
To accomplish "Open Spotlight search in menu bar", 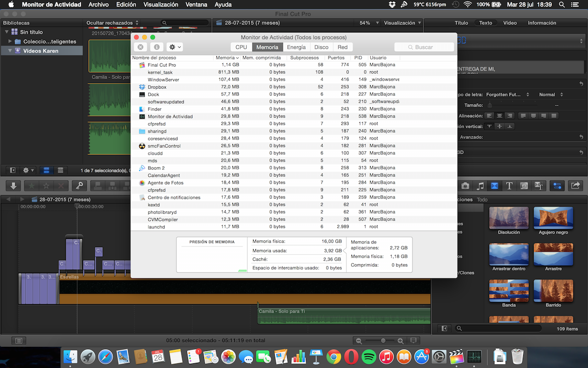I will coord(562,5).
